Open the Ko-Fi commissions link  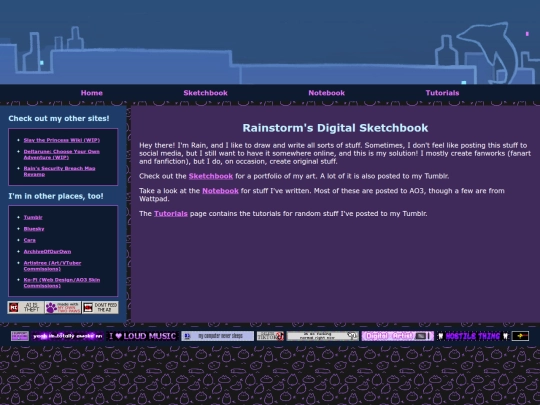coord(62,283)
